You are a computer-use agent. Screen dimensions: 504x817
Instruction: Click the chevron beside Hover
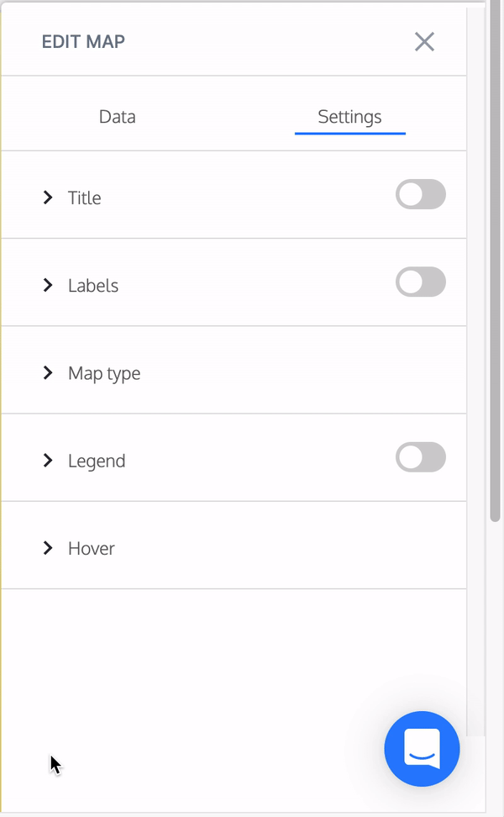[x=48, y=547]
